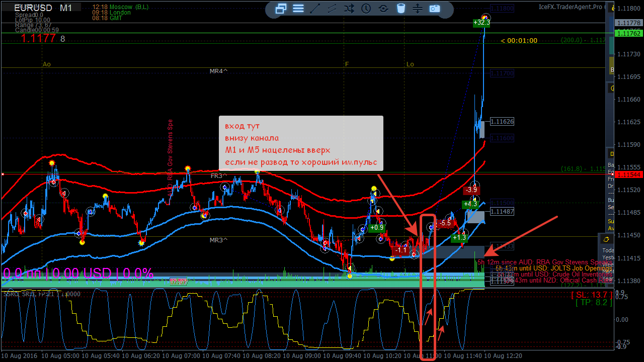Toggle the eye visibility icon in toolbar

pyautogui.click(x=383, y=9)
